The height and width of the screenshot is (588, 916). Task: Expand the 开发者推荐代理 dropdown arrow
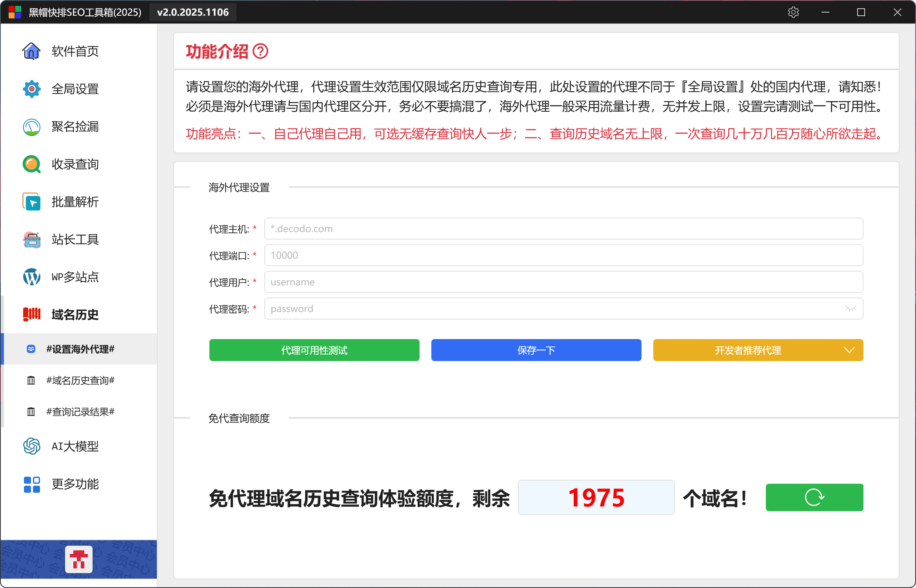click(849, 350)
